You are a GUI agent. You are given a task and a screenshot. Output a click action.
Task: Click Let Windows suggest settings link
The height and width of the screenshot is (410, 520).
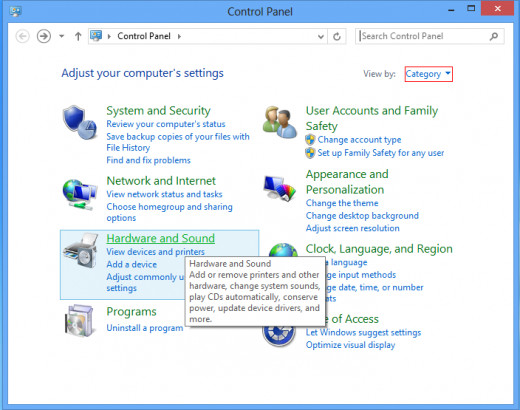point(363,332)
